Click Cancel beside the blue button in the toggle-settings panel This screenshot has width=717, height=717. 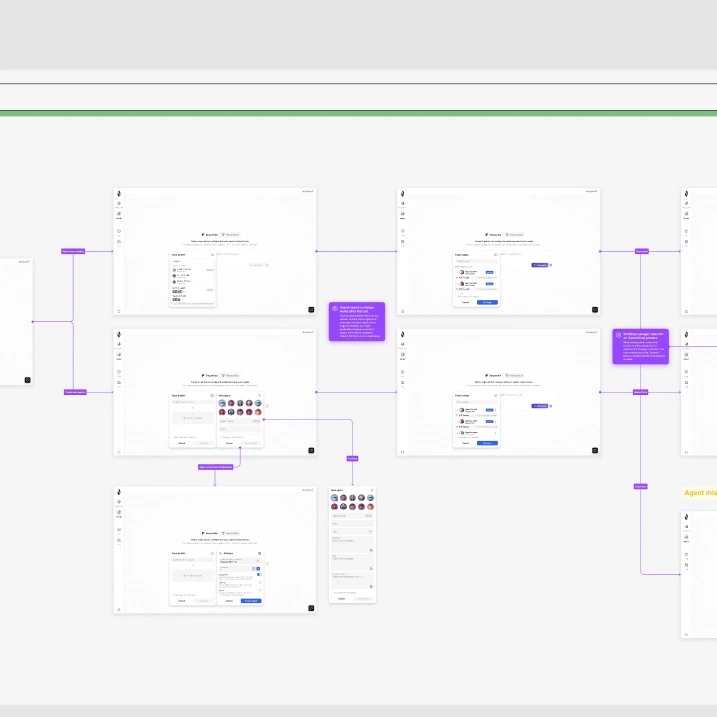point(229,601)
